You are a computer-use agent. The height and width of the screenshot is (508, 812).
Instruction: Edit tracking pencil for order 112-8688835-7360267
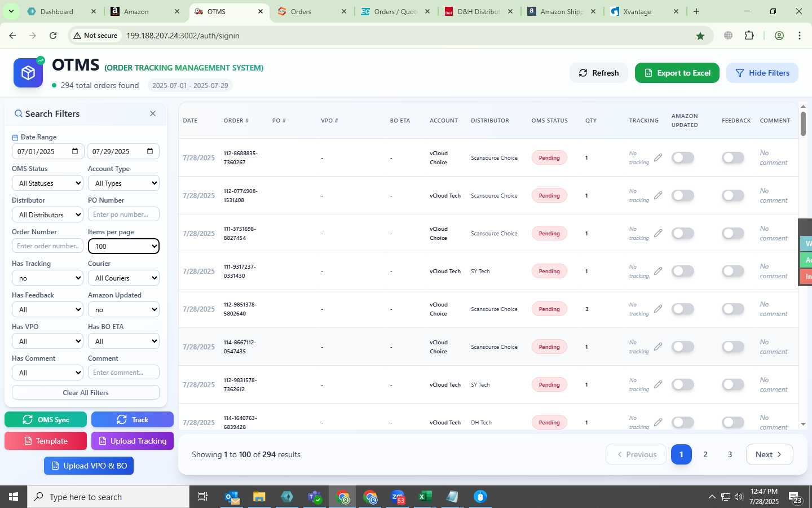point(658,157)
